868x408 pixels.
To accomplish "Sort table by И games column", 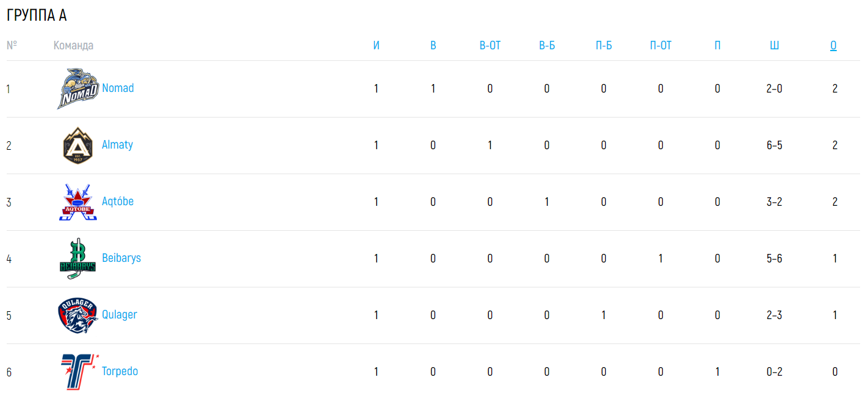I will 376,46.
